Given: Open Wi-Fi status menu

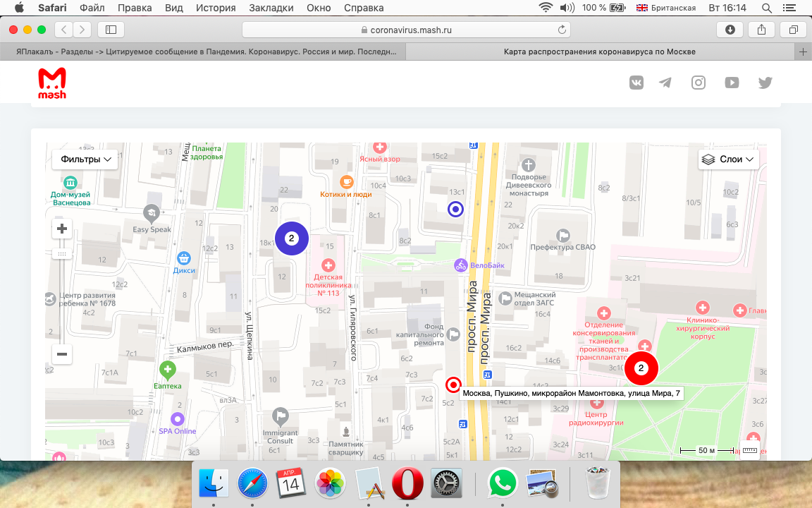Looking at the screenshot, I should [546, 8].
